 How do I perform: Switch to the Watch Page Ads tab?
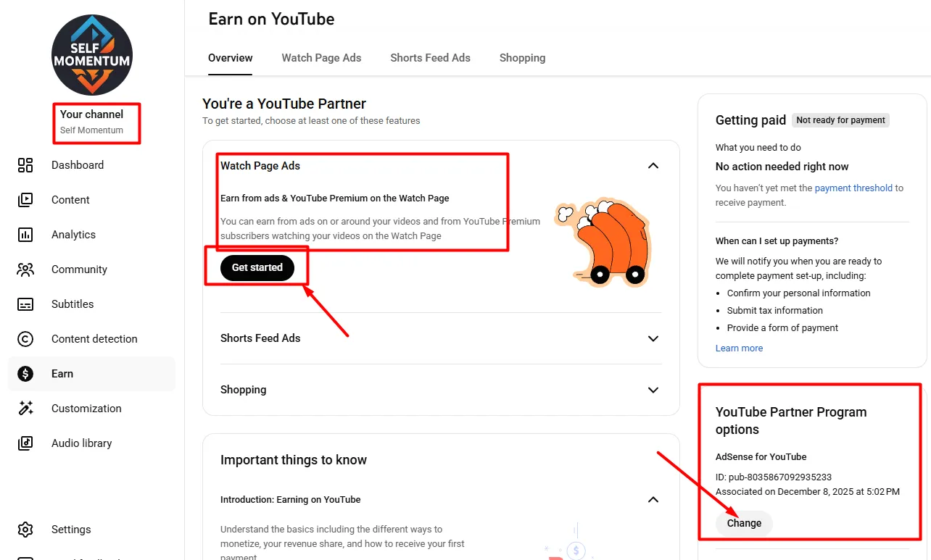(x=321, y=58)
